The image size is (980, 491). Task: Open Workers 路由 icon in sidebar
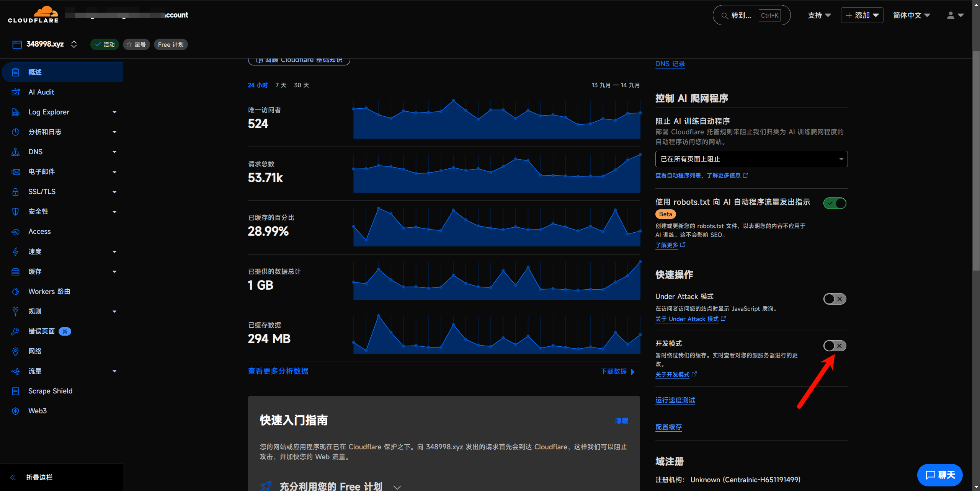pyautogui.click(x=15, y=292)
